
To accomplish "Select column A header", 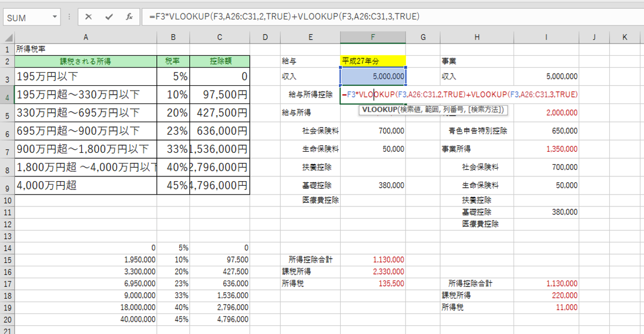I will [86, 38].
